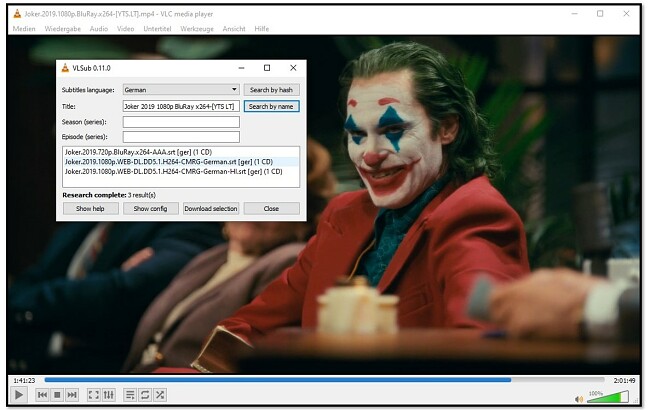Click the Close button in VLSub
Viewport: 650px width, 410px height.
272,209
